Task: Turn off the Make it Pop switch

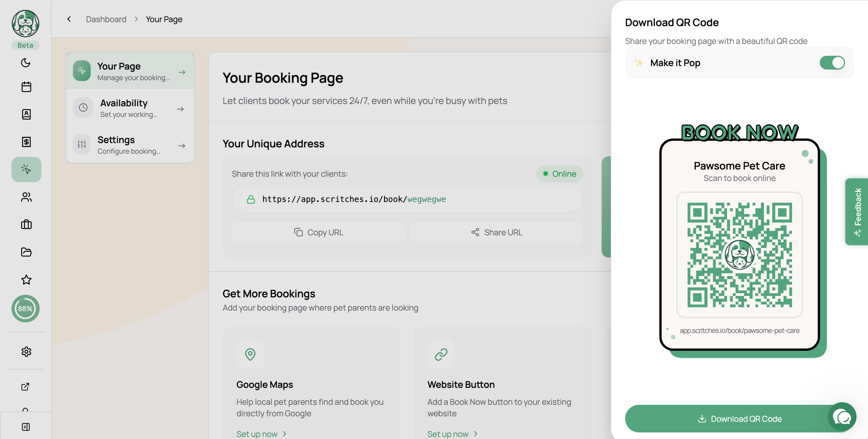Action: pyautogui.click(x=832, y=63)
